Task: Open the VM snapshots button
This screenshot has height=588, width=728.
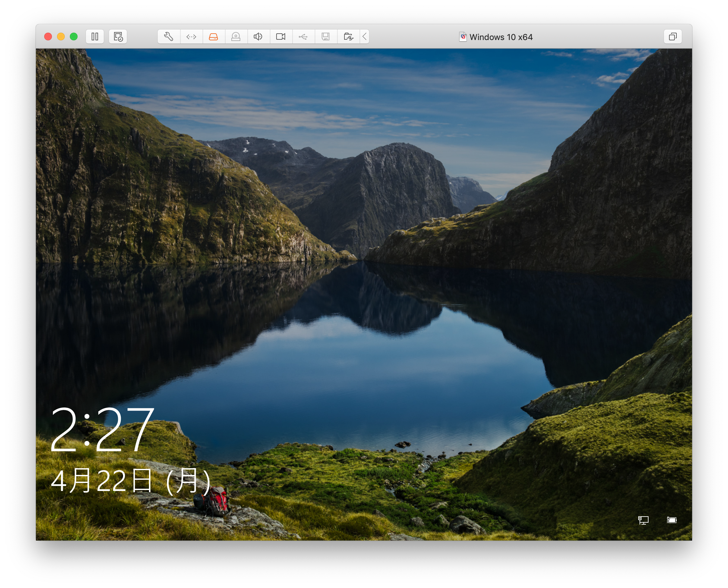Action: [x=118, y=37]
